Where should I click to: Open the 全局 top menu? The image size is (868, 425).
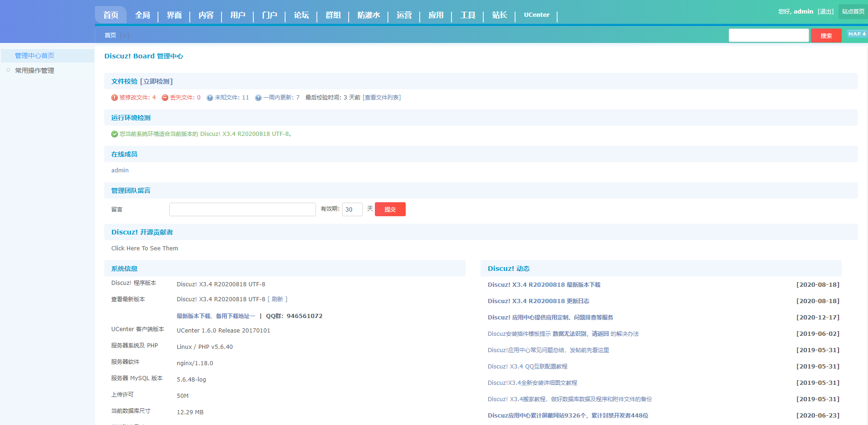click(x=143, y=15)
